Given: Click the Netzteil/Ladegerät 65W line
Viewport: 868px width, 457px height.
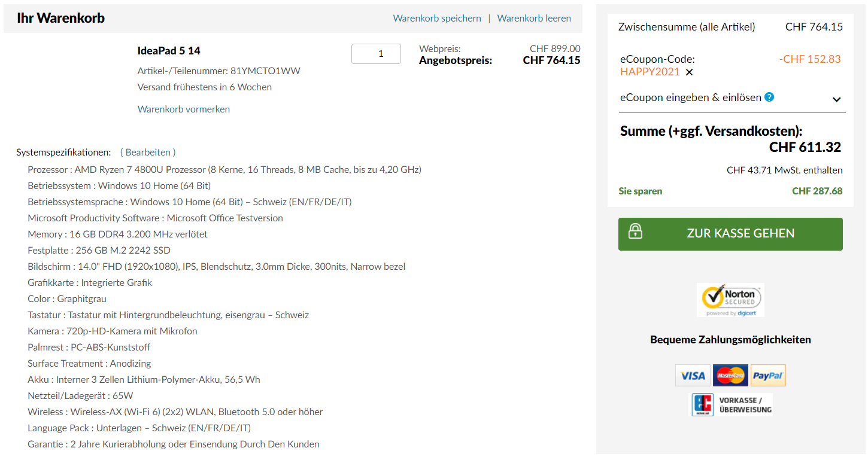Looking at the screenshot, I should pyautogui.click(x=80, y=396).
